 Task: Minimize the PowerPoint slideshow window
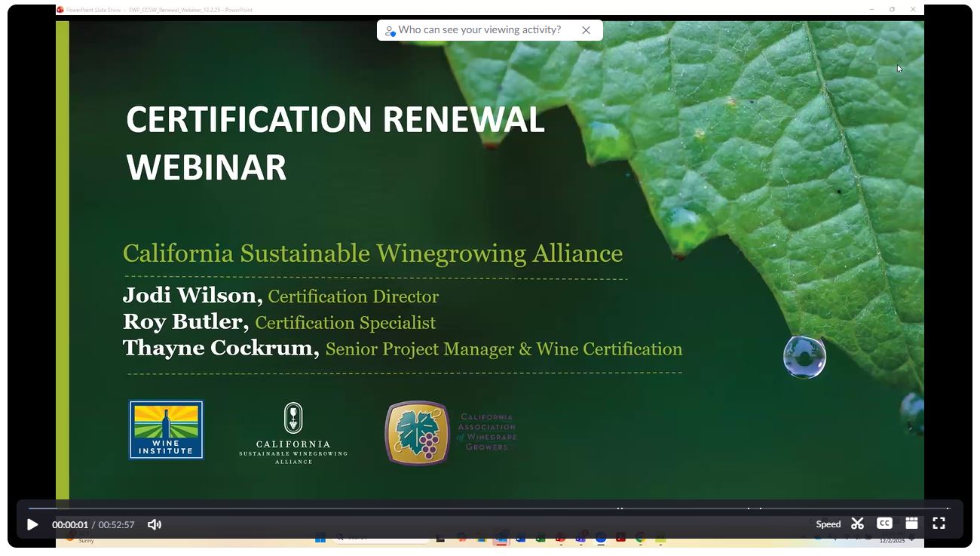[871, 10]
